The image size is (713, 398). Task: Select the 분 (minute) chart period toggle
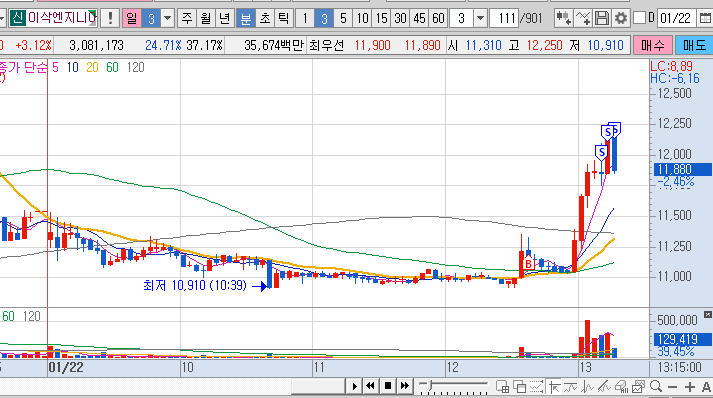[x=246, y=18]
